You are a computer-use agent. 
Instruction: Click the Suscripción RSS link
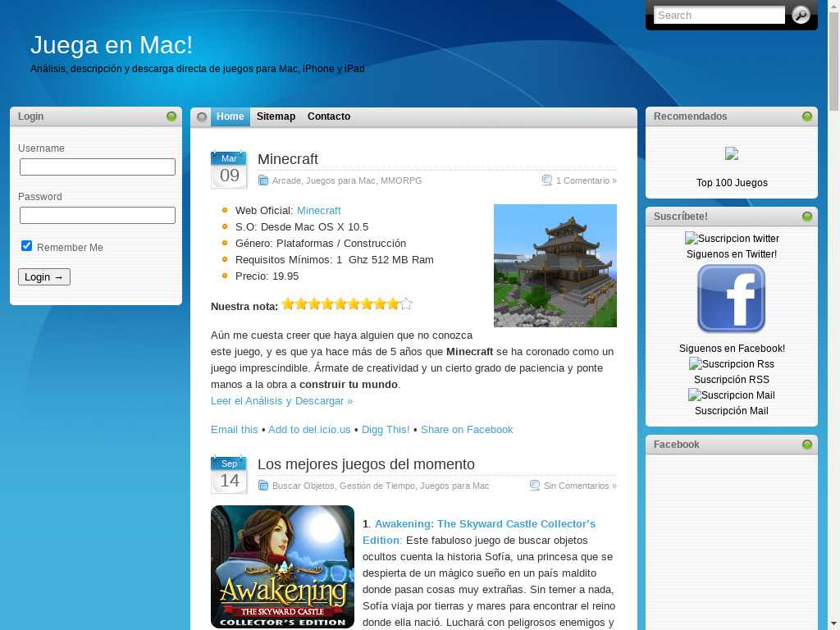point(732,379)
